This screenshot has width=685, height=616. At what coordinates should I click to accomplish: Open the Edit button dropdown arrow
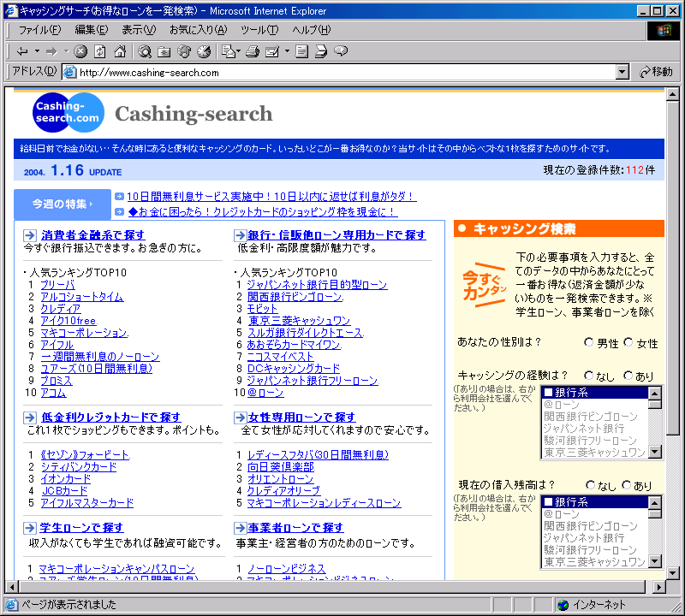pyautogui.click(x=287, y=51)
